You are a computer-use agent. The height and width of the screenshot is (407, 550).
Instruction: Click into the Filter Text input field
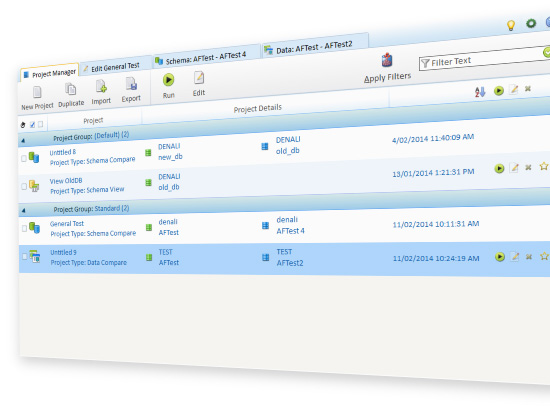tap(484, 58)
